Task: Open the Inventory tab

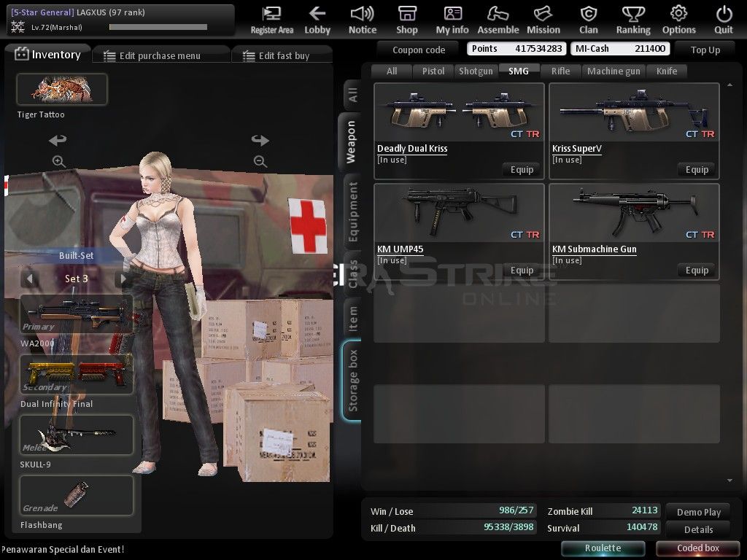Action: [x=47, y=54]
